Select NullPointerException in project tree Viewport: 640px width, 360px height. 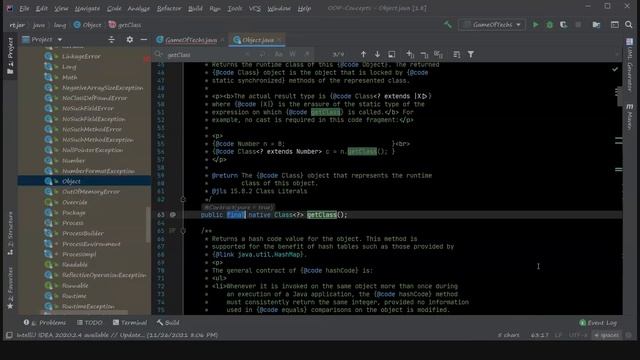point(92,150)
